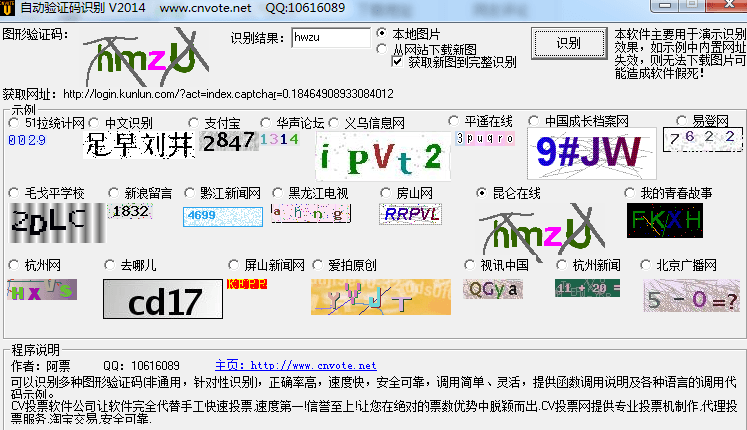
Task: Select the 本地图片 radio button
Action: (x=382, y=33)
